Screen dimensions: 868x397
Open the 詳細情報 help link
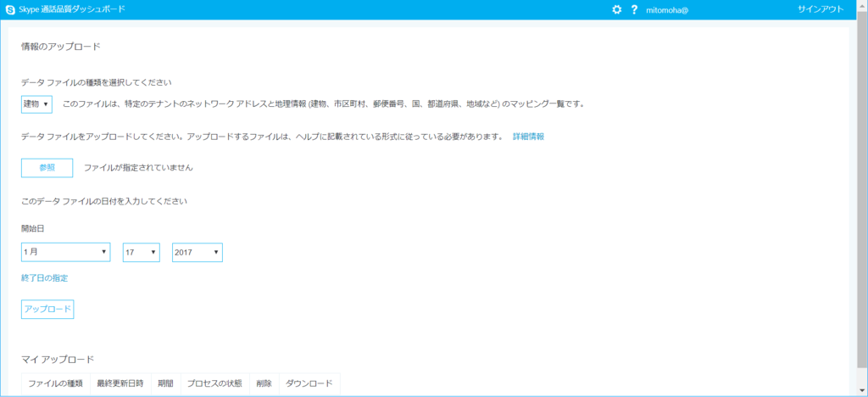[x=528, y=137]
